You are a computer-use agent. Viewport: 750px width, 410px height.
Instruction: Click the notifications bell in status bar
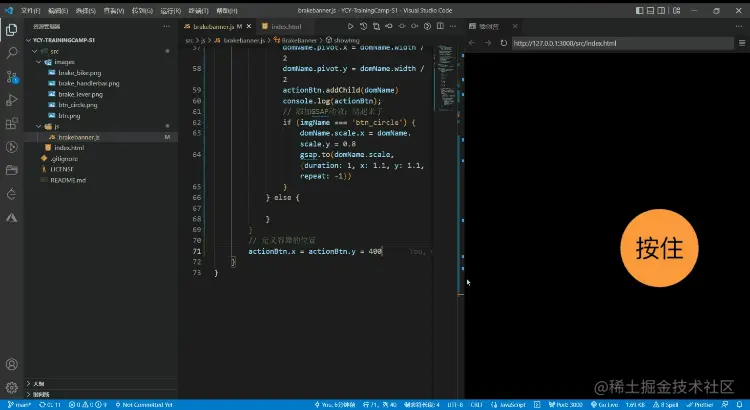coord(739,405)
